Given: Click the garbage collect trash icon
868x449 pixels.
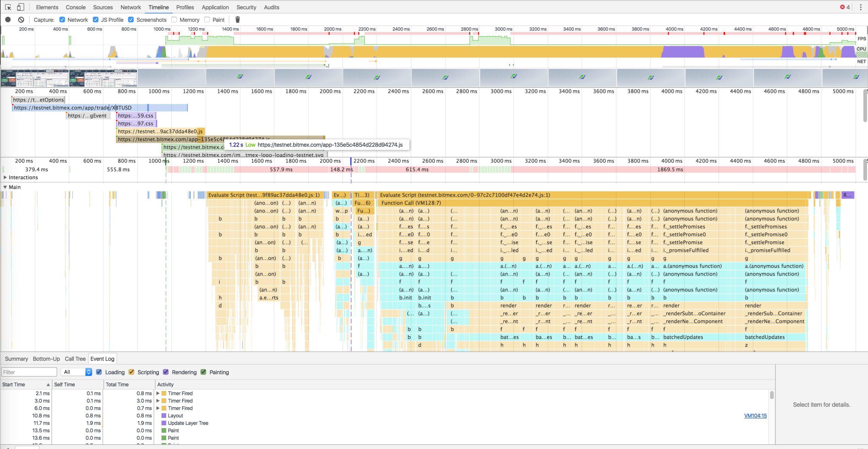Looking at the screenshot, I should click(237, 20).
